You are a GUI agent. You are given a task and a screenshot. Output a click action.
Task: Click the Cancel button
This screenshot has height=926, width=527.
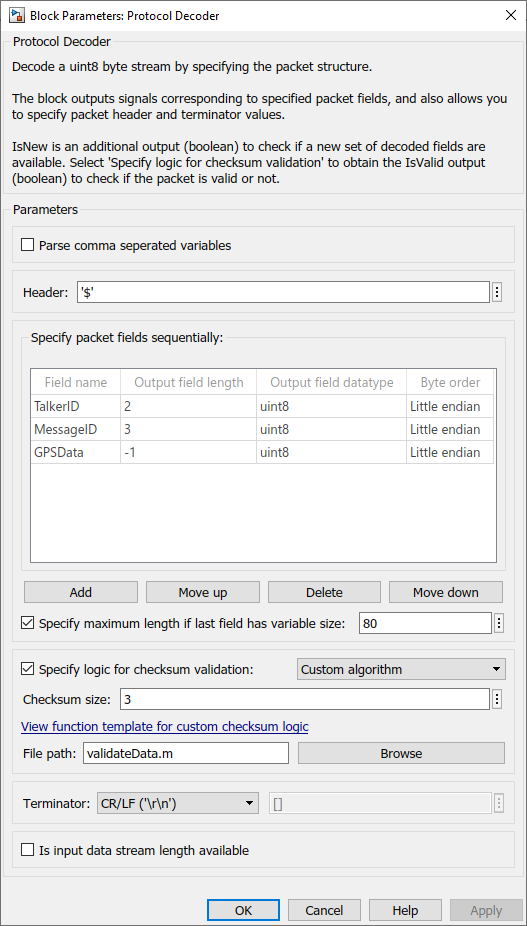(324, 911)
